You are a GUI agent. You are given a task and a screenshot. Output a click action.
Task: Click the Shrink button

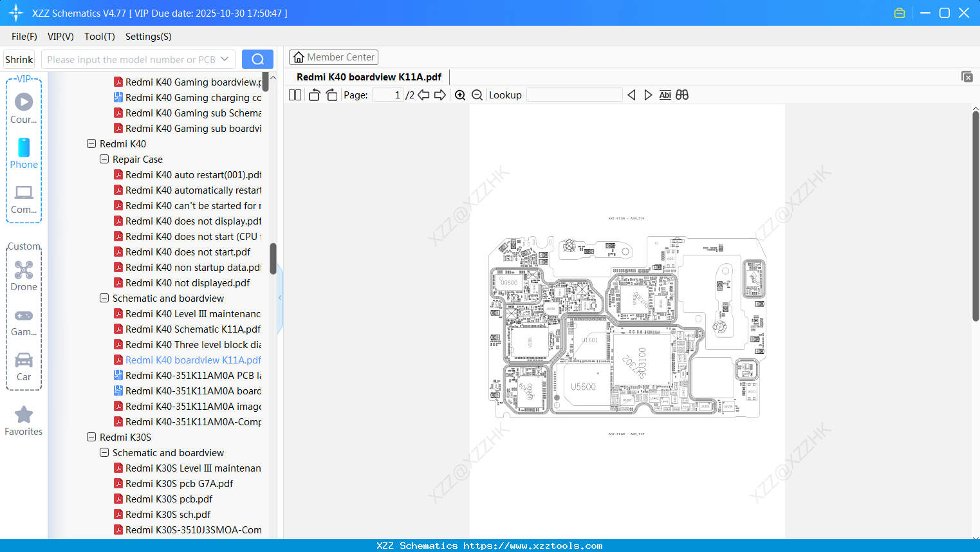click(x=18, y=59)
